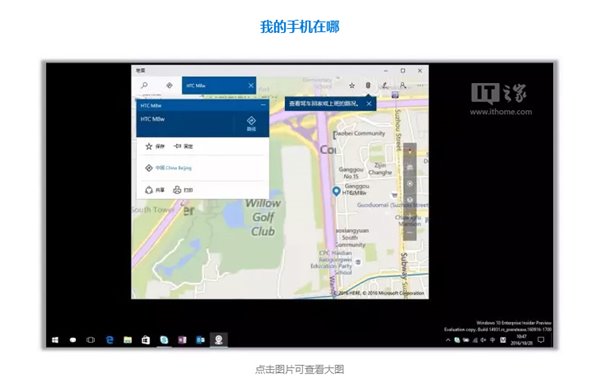Viewport: 600px width, 387px height.
Task: Open the search magnifier in Maps toolbar
Action: pyautogui.click(x=145, y=85)
